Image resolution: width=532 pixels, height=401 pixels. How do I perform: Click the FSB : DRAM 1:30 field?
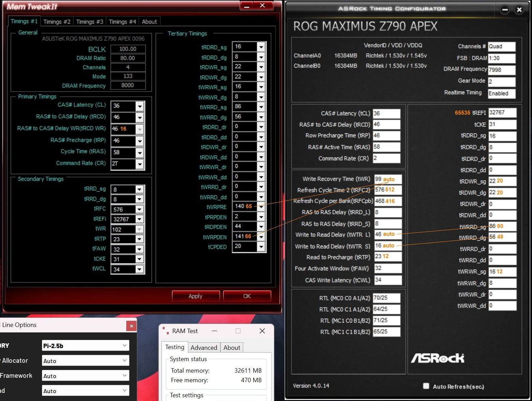(x=502, y=58)
